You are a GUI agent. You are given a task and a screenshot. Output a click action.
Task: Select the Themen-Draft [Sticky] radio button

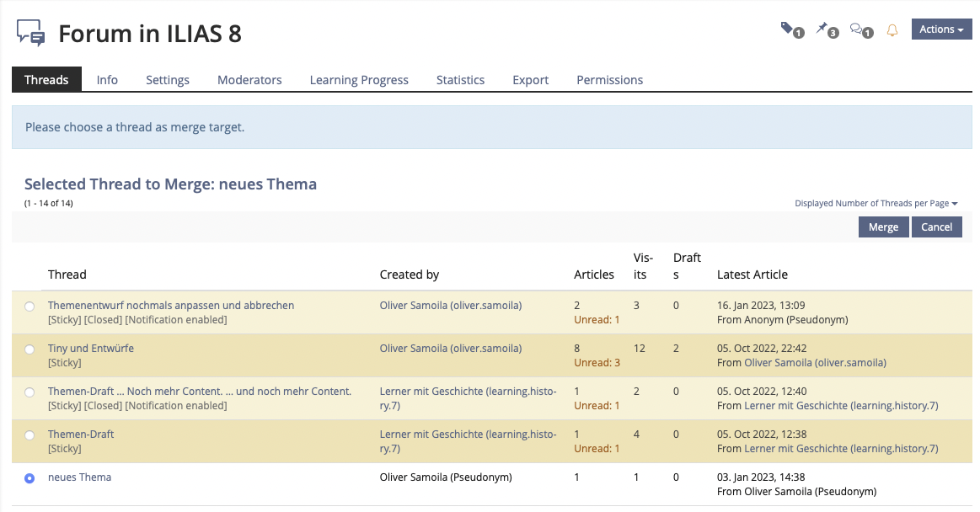pos(29,435)
